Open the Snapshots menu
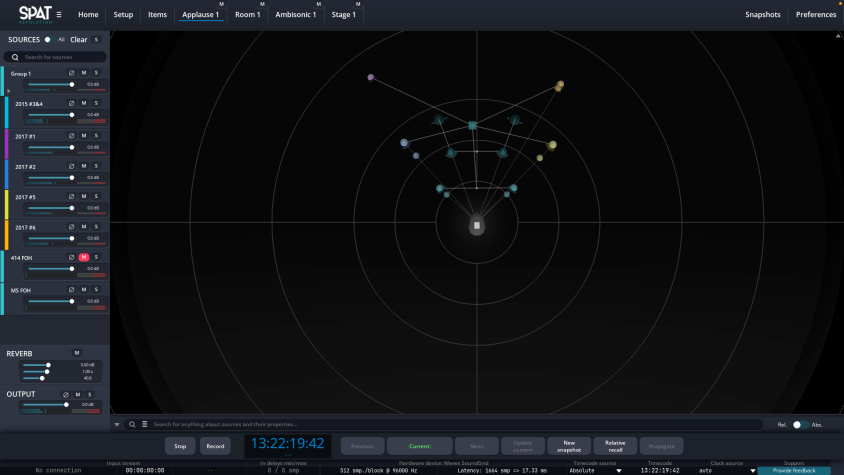The height and width of the screenshot is (475, 844). click(763, 15)
